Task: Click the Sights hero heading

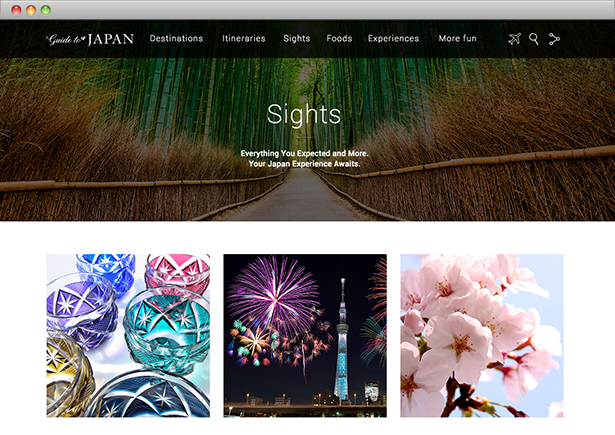Action: tap(304, 115)
